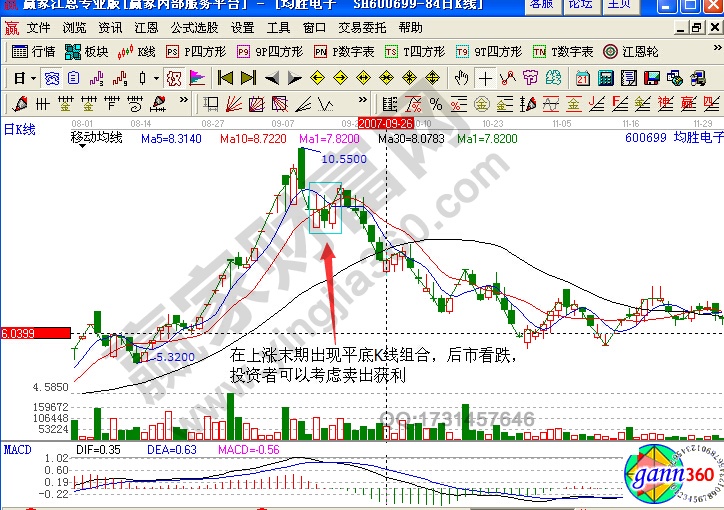Click the yellow diamond horizontal-expand icon
The height and width of the screenshot is (510, 724).
(363, 78)
